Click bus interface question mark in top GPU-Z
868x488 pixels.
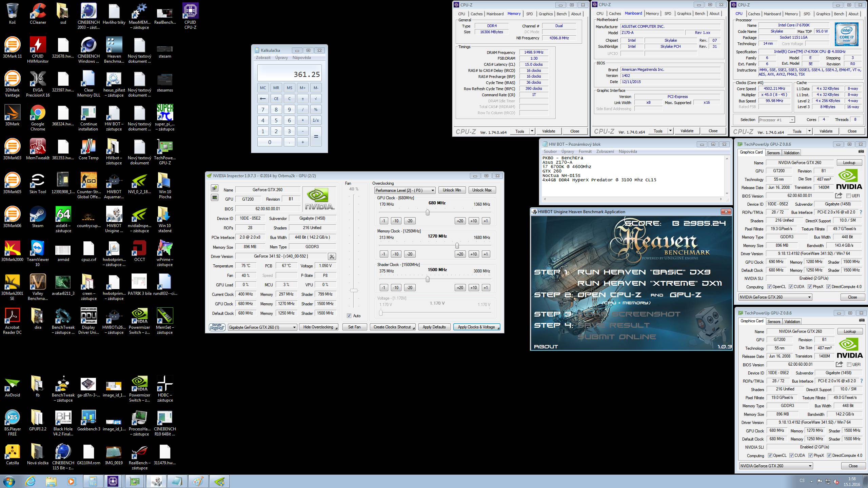point(861,212)
